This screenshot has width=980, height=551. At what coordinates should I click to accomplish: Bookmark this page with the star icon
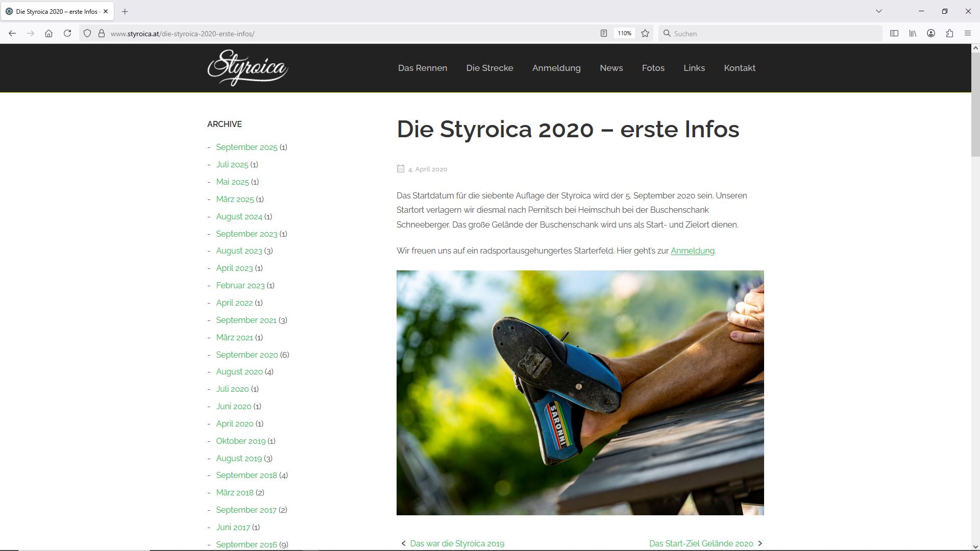point(645,33)
